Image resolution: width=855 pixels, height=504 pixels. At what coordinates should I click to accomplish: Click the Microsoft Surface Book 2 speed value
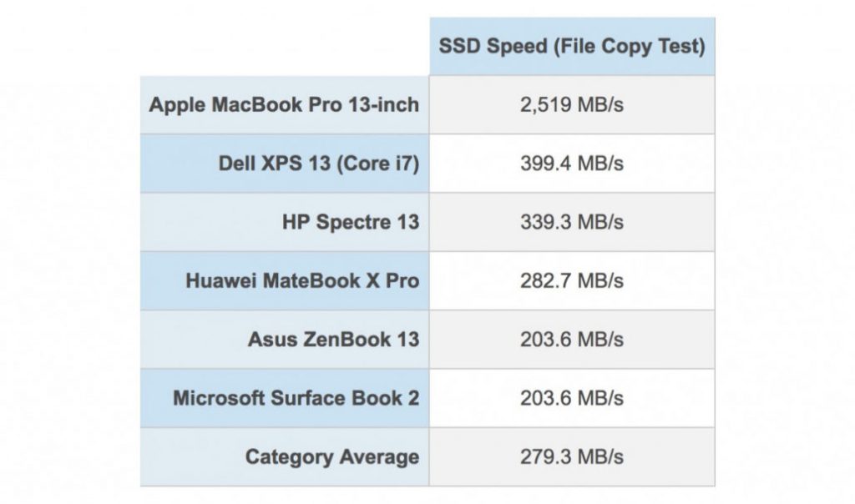click(x=571, y=398)
